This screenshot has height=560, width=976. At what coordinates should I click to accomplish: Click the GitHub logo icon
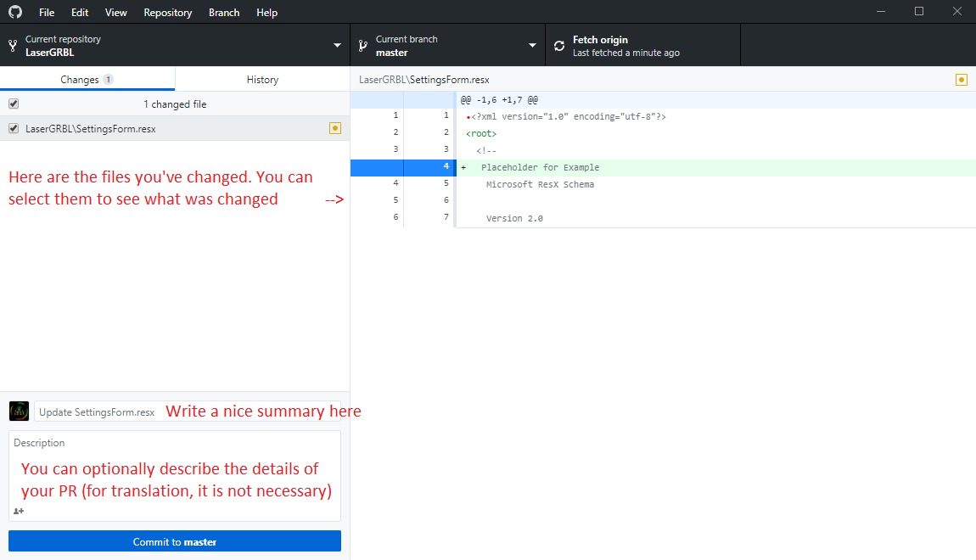pyautogui.click(x=15, y=12)
